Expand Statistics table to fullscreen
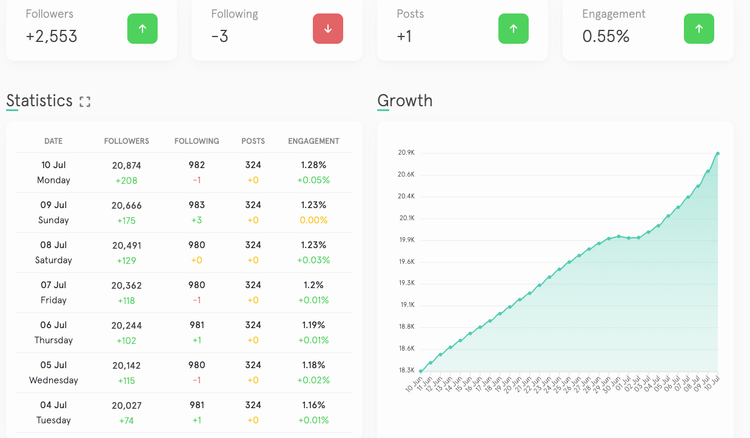 click(85, 102)
